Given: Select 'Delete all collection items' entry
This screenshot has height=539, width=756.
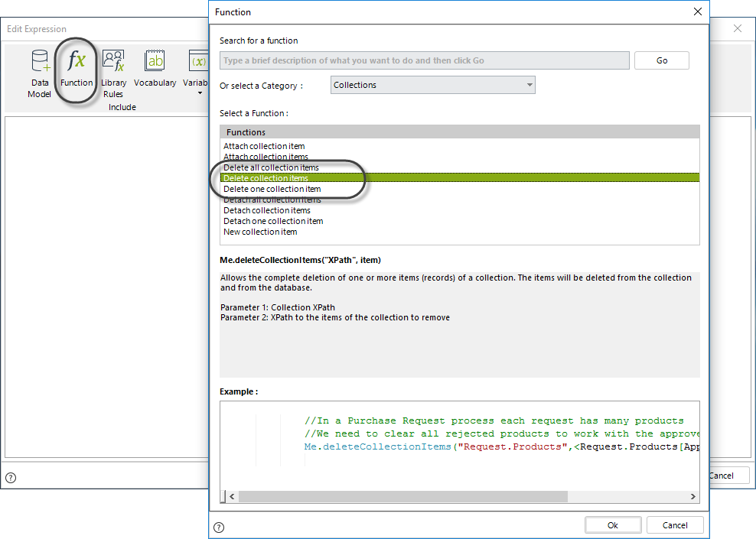Looking at the screenshot, I should [x=271, y=167].
